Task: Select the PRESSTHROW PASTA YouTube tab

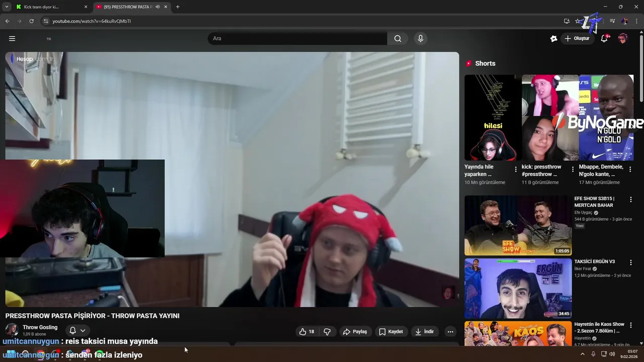Action: 132,7
